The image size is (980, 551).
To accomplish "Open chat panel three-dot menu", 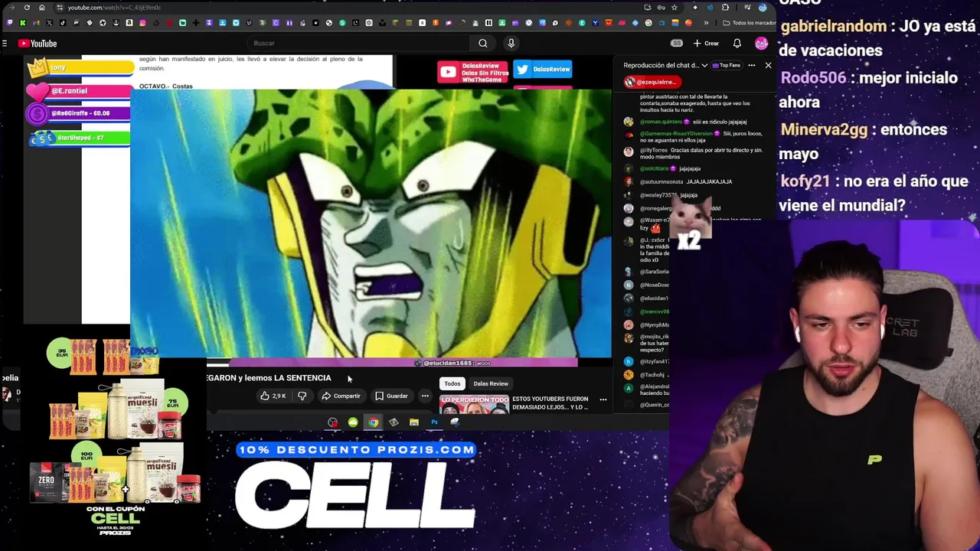I will 752,65.
